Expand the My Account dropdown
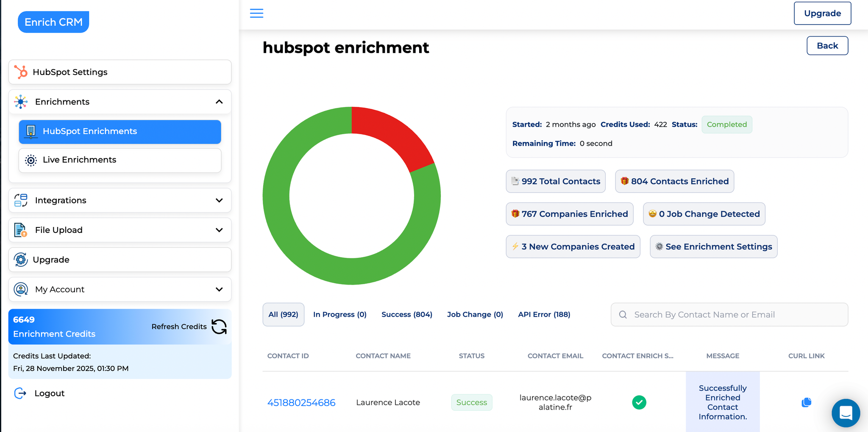Viewport: 868px width, 432px height. [x=219, y=289]
